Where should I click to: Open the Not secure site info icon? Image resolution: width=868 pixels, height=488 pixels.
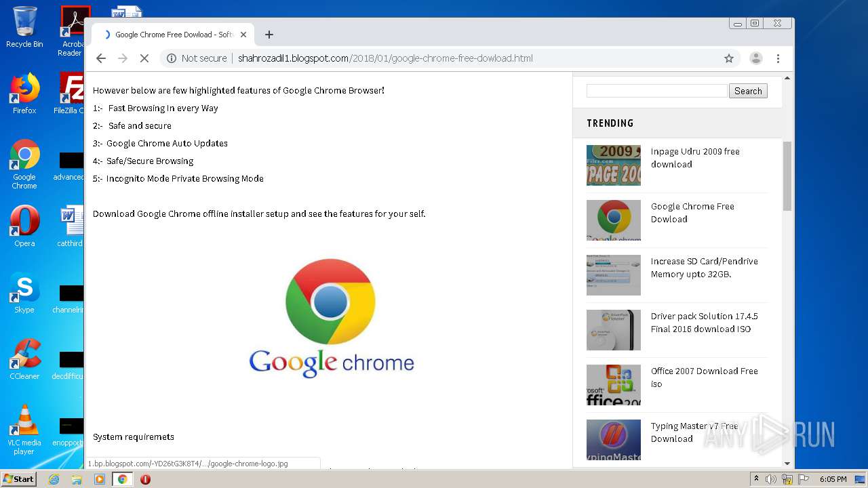(x=172, y=58)
